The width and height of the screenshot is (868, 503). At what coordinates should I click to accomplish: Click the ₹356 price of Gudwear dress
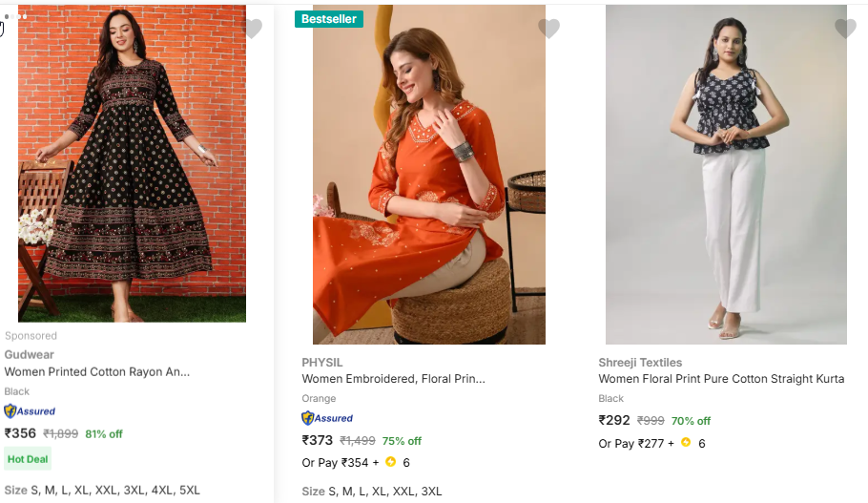(20, 433)
